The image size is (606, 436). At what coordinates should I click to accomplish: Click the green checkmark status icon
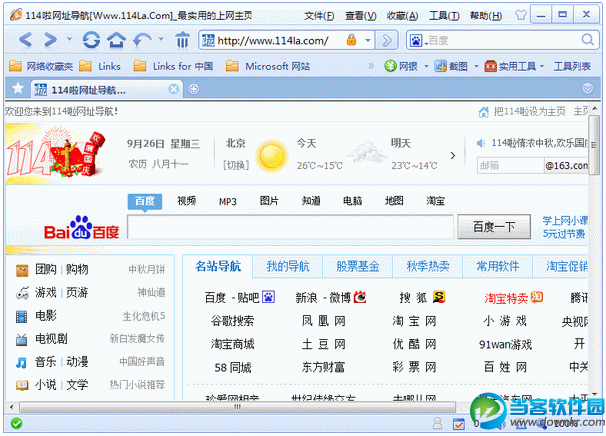coord(16,424)
